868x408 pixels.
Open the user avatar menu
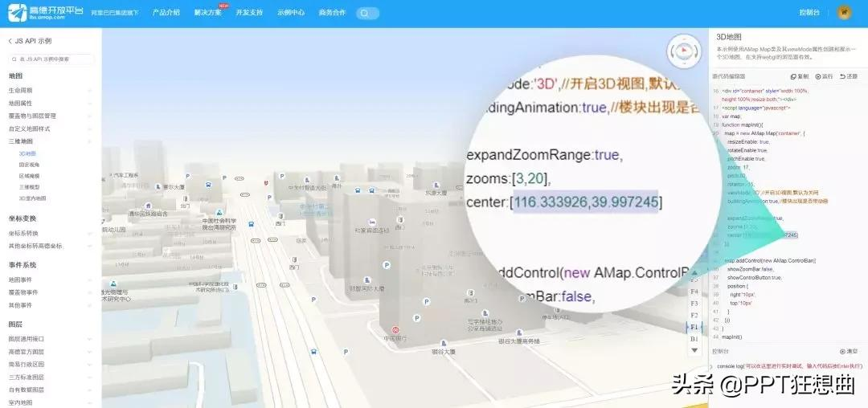[x=844, y=13]
